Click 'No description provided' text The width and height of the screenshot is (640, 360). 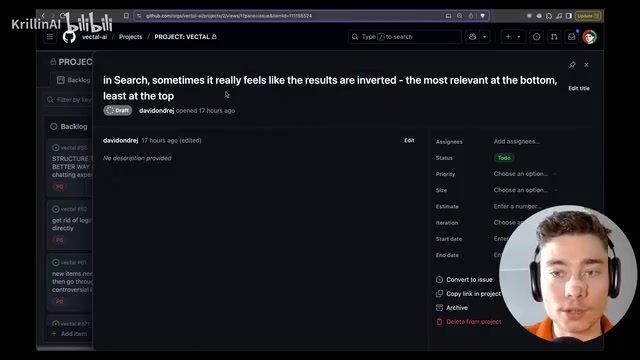pyautogui.click(x=137, y=158)
